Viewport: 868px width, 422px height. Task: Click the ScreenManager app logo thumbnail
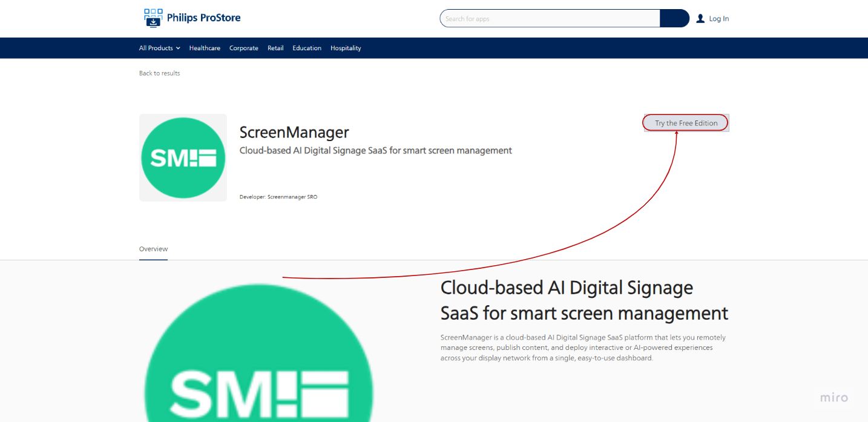click(183, 157)
